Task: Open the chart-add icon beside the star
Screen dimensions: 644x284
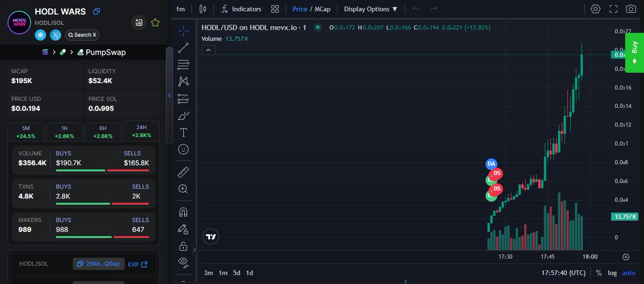Action: click(139, 23)
